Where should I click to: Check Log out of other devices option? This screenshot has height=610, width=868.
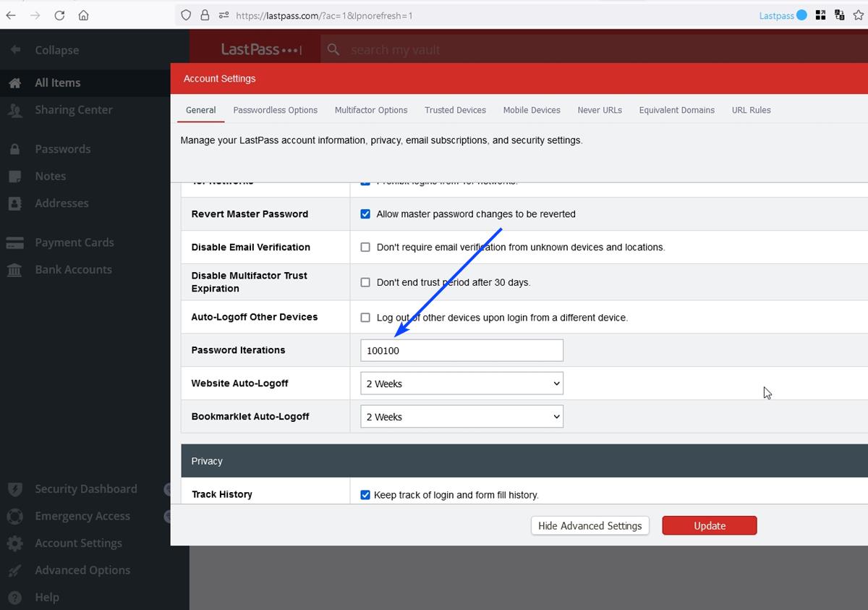click(x=365, y=318)
